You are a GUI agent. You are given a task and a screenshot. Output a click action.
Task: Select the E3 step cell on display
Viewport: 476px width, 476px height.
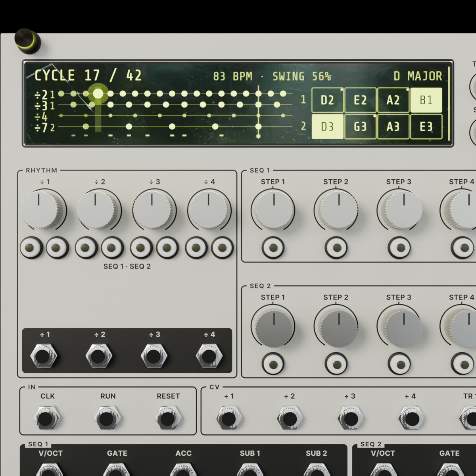coord(426,127)
